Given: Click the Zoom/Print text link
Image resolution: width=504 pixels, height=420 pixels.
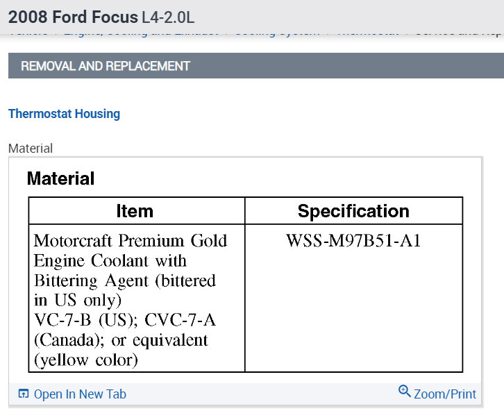Looking at the screenshot, I should tap(445, 394).
